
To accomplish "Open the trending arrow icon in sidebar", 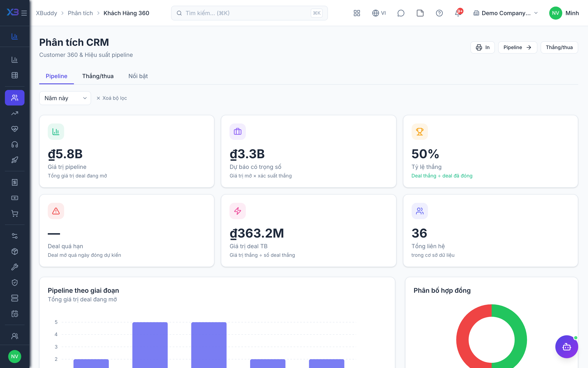I will click(14, 113).
